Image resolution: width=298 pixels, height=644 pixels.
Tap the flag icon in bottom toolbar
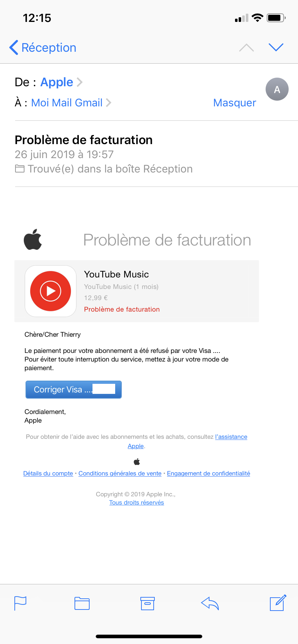click(x=20, y=603)
